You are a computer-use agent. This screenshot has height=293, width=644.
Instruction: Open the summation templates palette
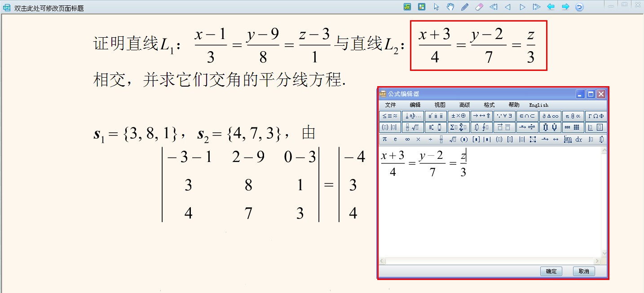tap(459, 127)
